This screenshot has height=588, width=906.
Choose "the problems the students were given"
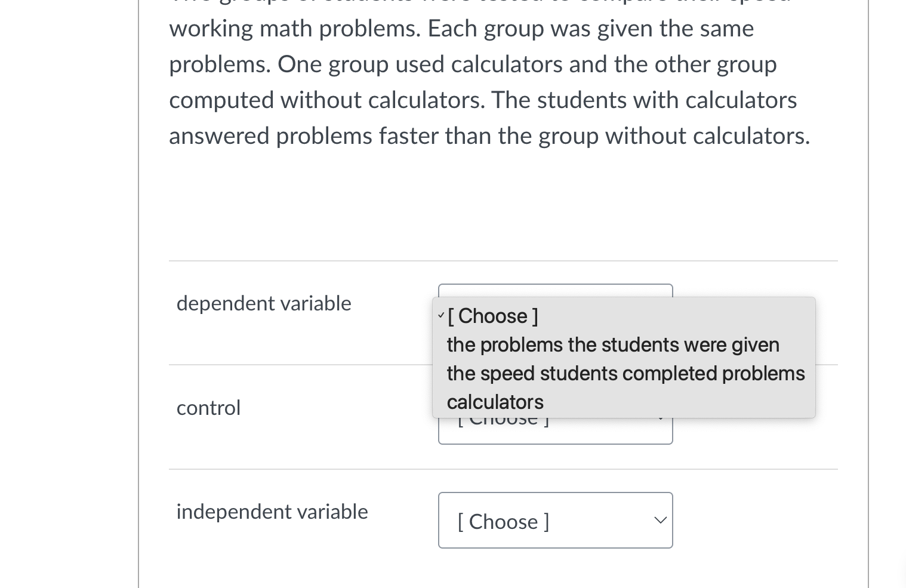[613, 345]
